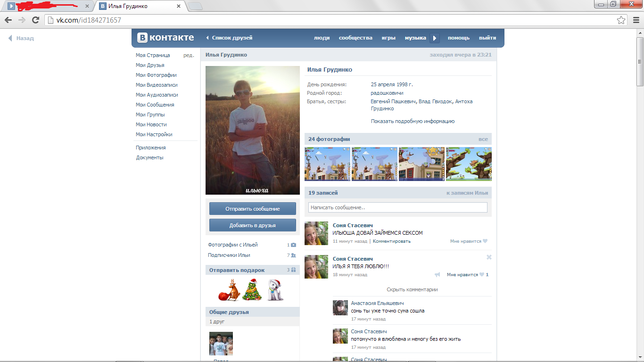This screenshot has width=644, height=362.
Task: Click the browser forward arrow
Action: [22, 20]
